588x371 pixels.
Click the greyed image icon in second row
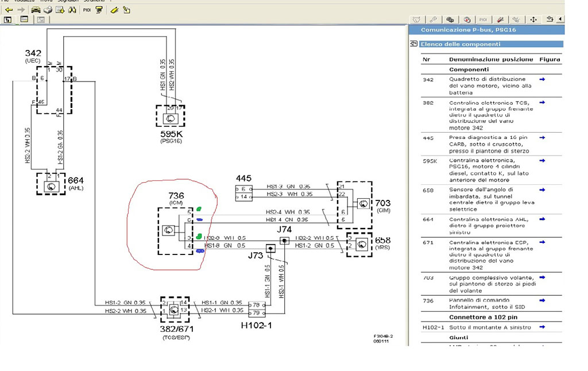[x=41, y=20]
